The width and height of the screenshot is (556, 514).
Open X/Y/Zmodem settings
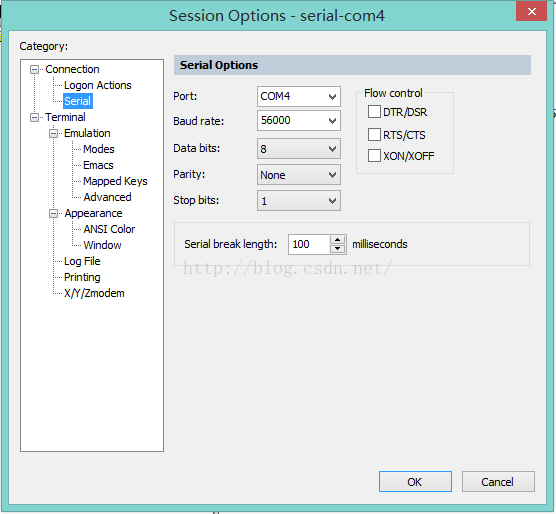[94, 294]
